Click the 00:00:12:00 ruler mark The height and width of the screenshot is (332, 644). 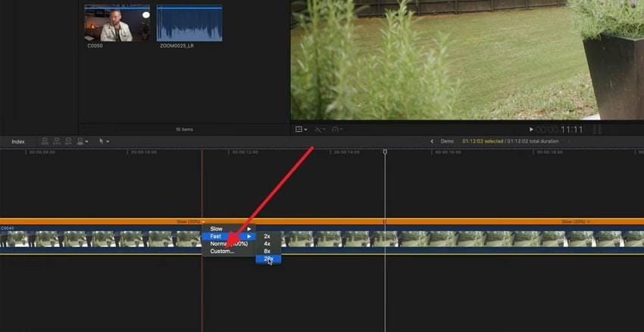coord(245,152)
